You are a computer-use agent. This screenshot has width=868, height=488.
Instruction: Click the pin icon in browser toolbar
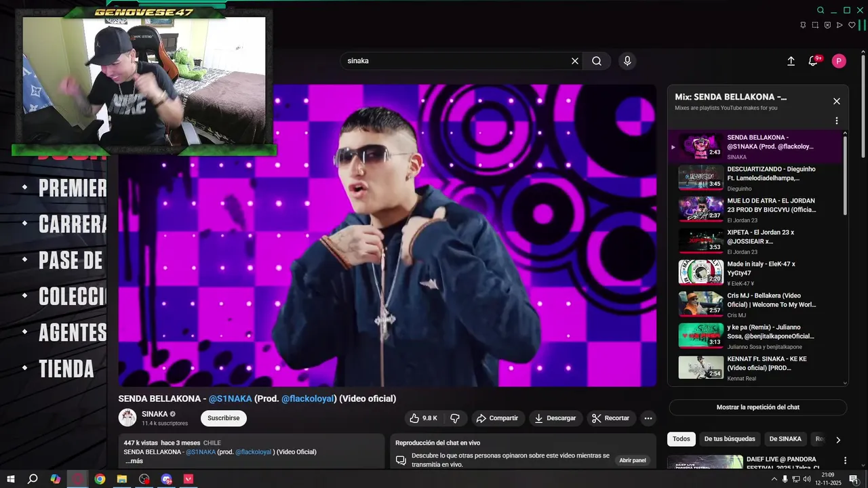[x=803, y=25]
